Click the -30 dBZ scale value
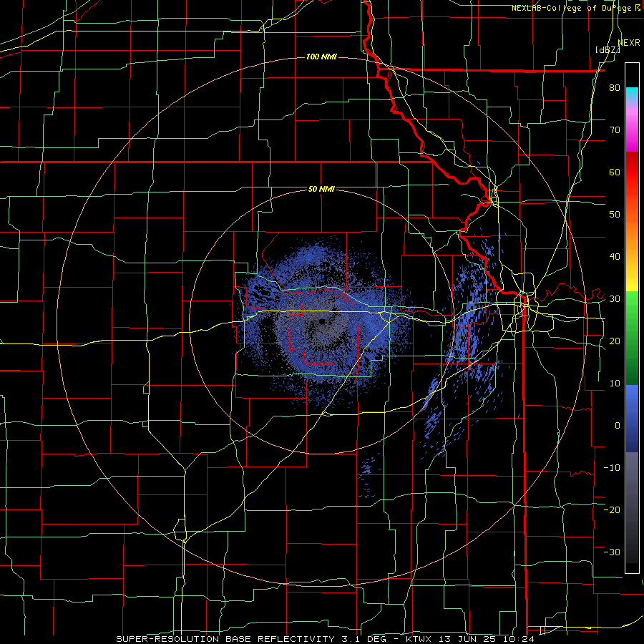Image resolution: width=644 pixels, height=644 pixels. 612,552
